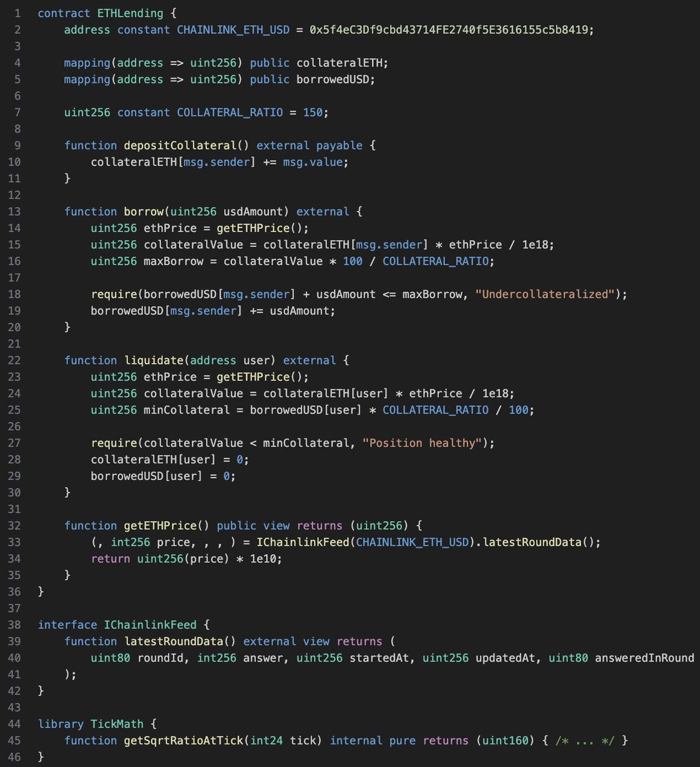Click the value 150 on line 7

tap(313, 112)
